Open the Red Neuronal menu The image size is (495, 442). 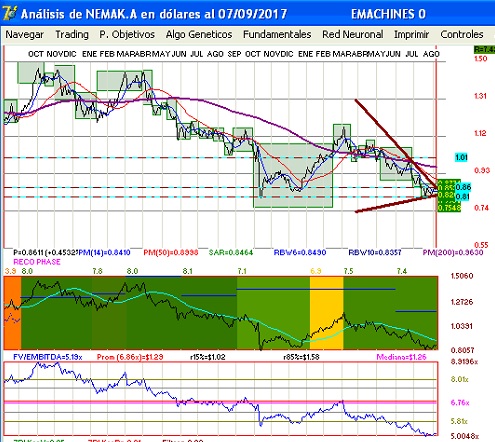[x=353, y=34]
